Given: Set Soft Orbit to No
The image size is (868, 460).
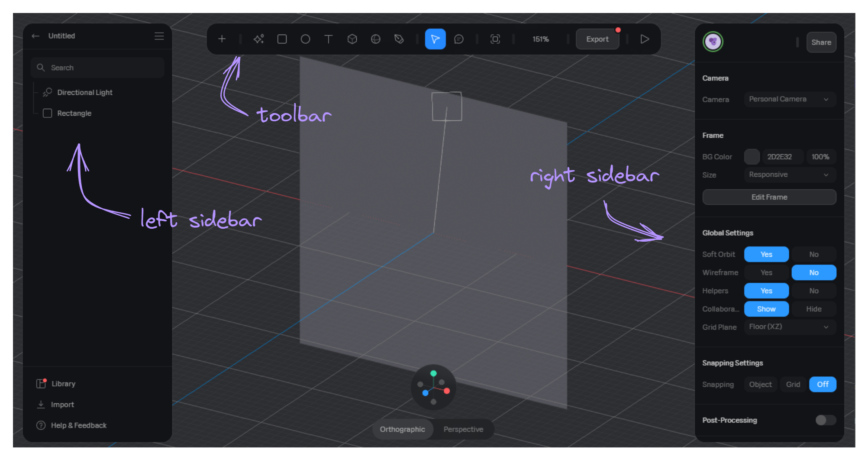Looking at the screenshot, I should click(x=814, y=254).
